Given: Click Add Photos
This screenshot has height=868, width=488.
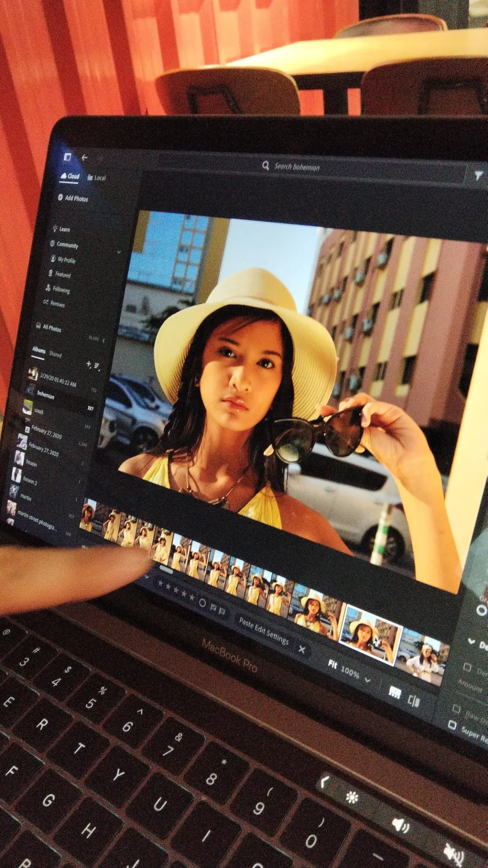Looking at the screenshot, I should click(x=73, y=198).
